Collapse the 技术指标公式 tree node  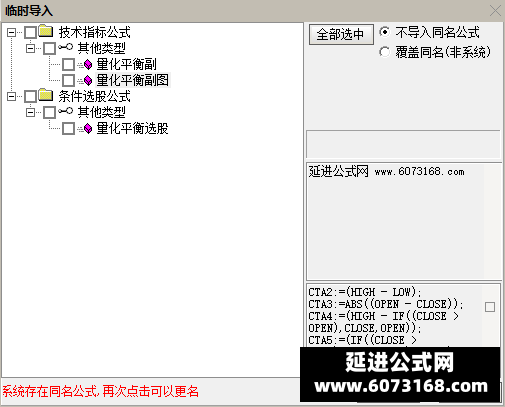[x=11, y=32]
